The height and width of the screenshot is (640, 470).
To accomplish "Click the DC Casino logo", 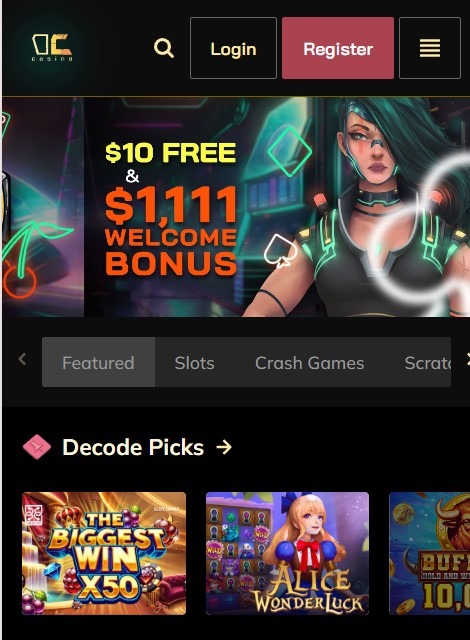I will click(52, 47).
